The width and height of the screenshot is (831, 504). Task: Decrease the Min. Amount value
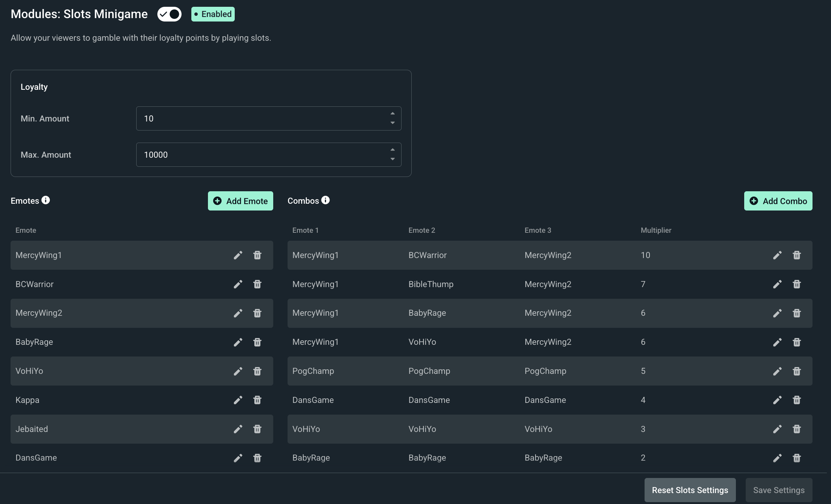(x=392, y=123)
